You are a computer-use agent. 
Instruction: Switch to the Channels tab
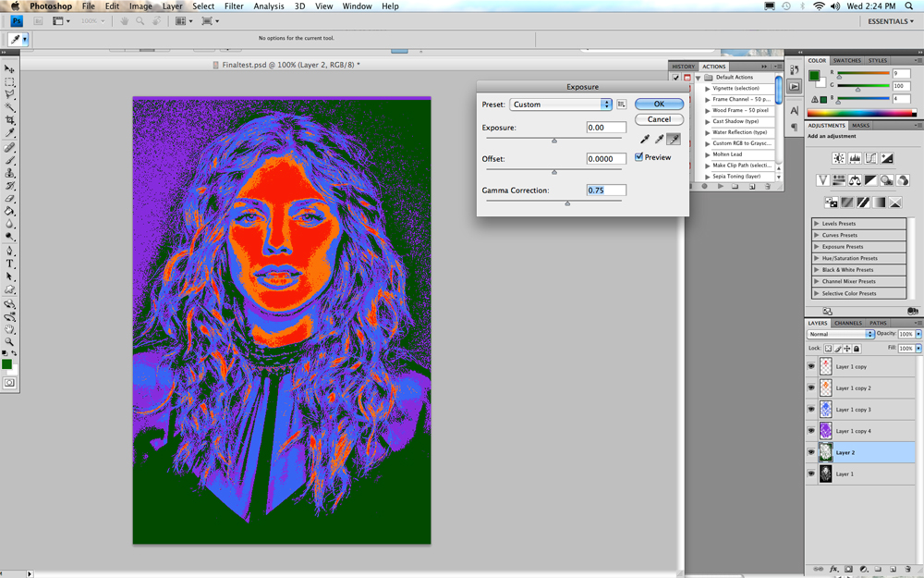click(848, 323)
